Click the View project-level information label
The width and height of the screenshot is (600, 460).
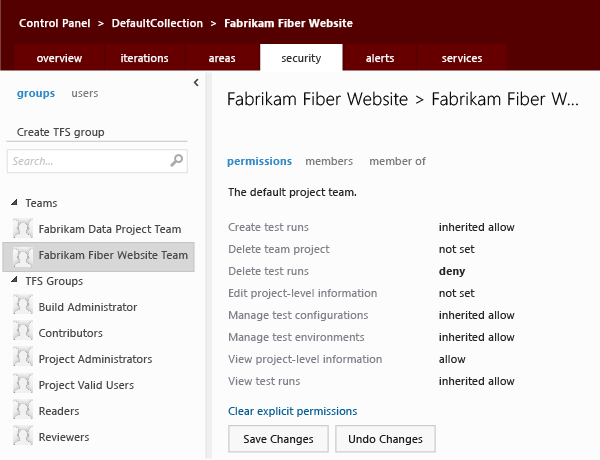305,359
